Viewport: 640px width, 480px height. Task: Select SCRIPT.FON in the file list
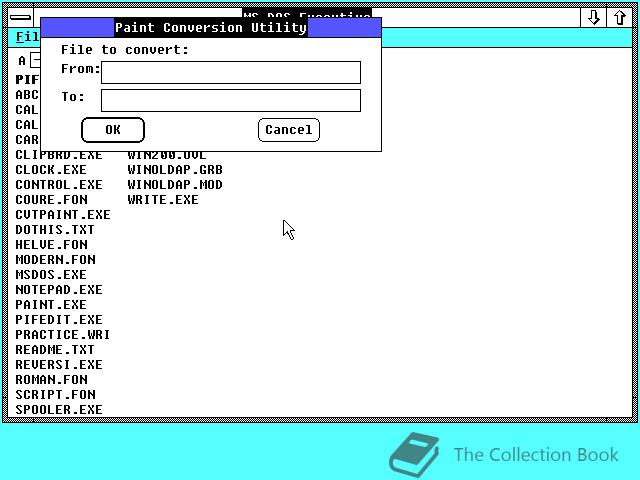click(x=56, y=395)
